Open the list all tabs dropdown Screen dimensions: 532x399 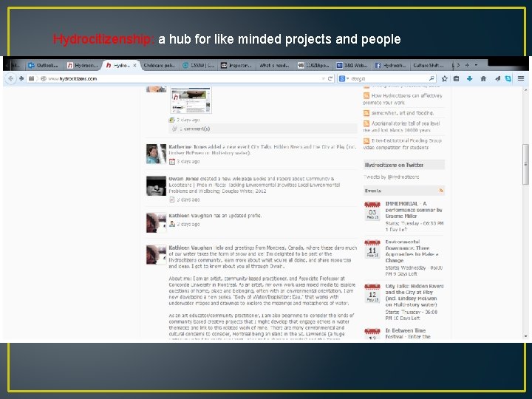(476, 65)
